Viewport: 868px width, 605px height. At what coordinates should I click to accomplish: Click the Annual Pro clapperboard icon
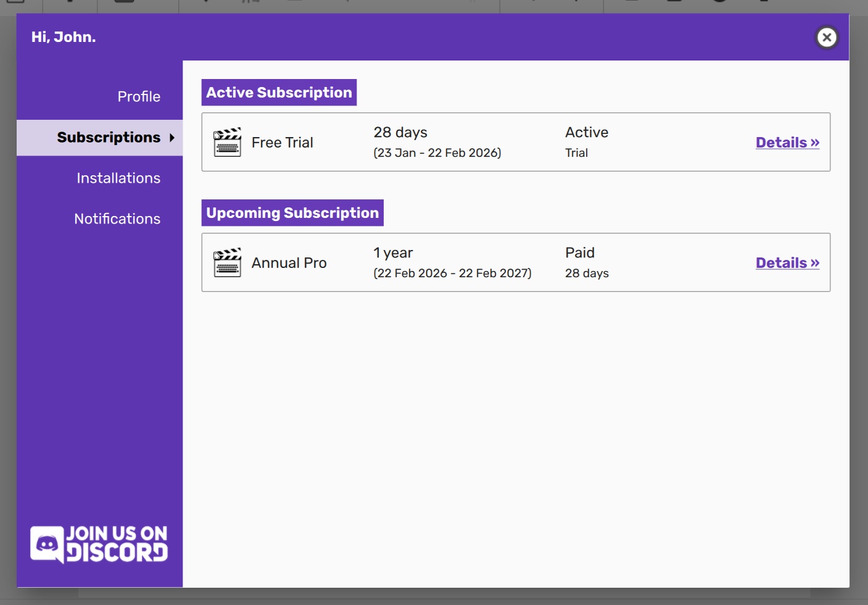[227, 263]
